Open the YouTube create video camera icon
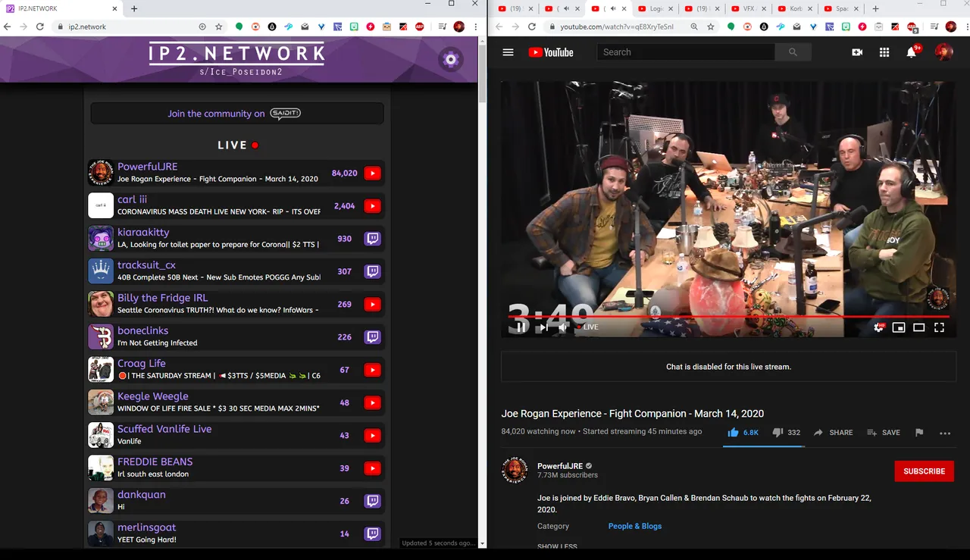This screenshot has width=970, height=560. (857, 52)
